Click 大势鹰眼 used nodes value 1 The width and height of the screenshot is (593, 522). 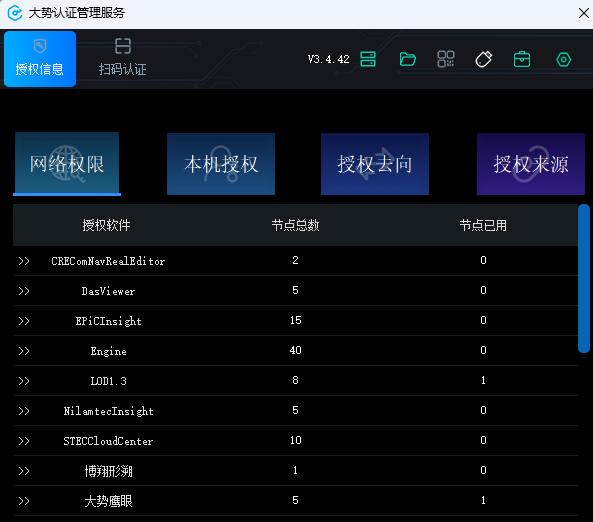click(483, 500)
